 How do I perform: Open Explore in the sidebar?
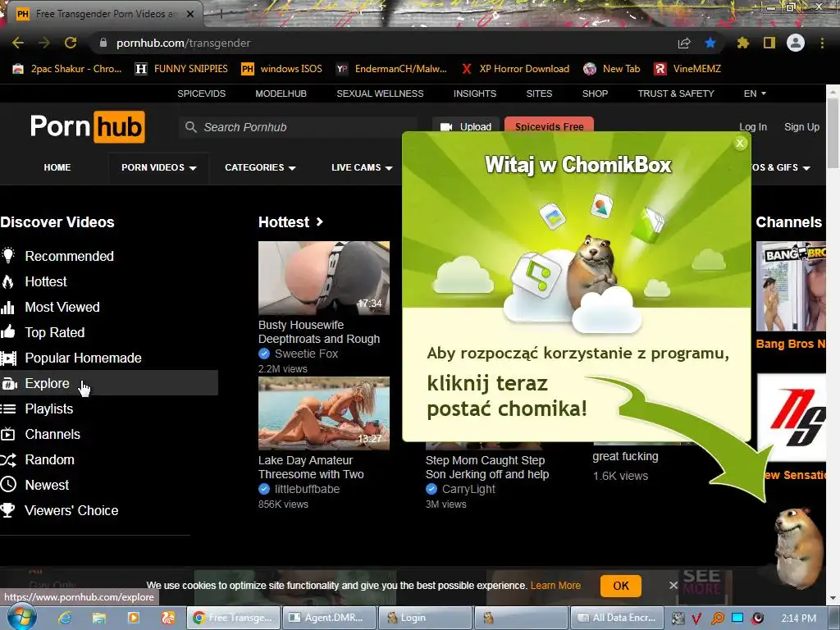pos(109,383)
